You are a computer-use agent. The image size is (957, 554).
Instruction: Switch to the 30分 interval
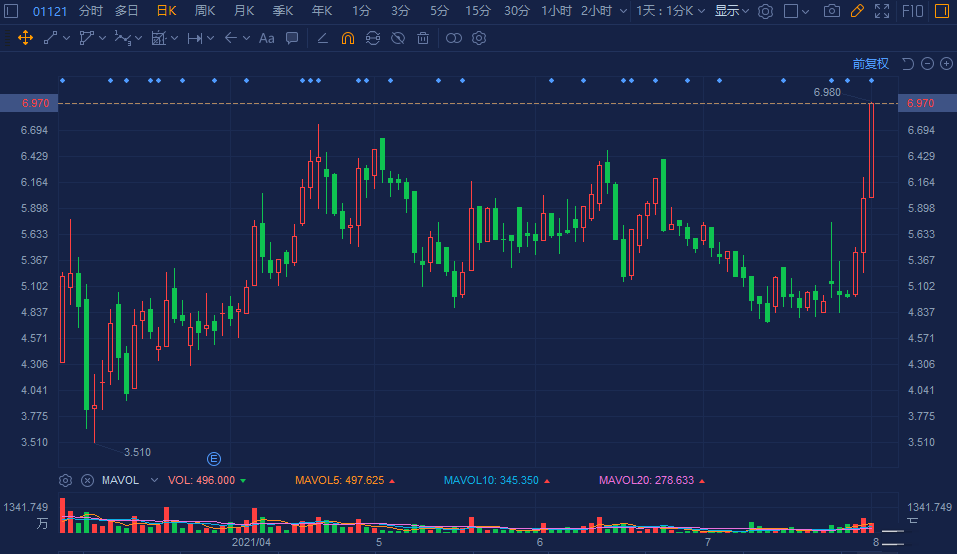pos(517,11)
